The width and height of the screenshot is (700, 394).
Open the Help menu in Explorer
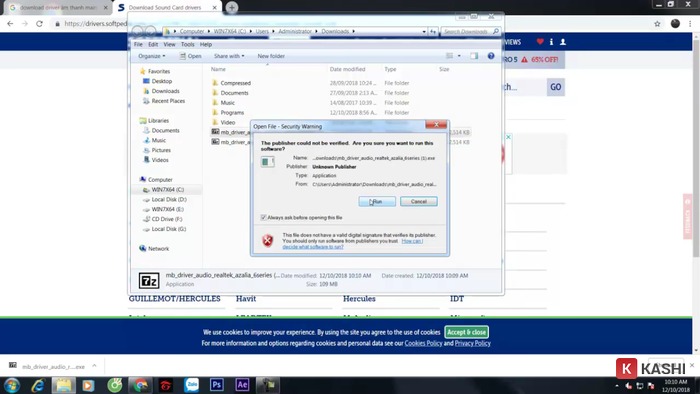point(206,45)
